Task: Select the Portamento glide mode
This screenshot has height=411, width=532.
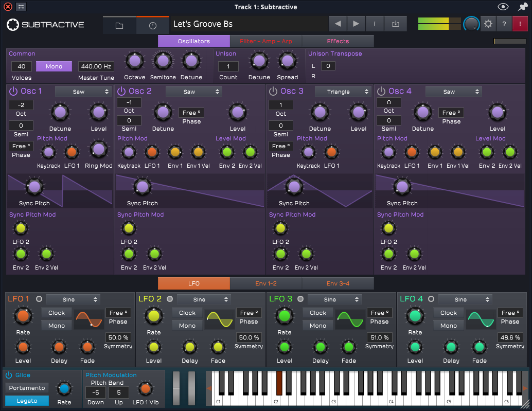Action: [x=27, y=388]
